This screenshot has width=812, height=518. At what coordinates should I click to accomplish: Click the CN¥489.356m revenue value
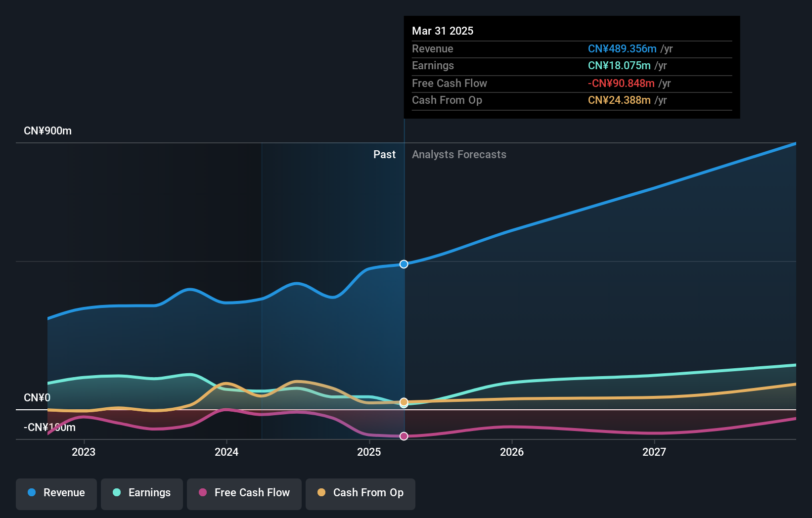click(x=622, y=49)
